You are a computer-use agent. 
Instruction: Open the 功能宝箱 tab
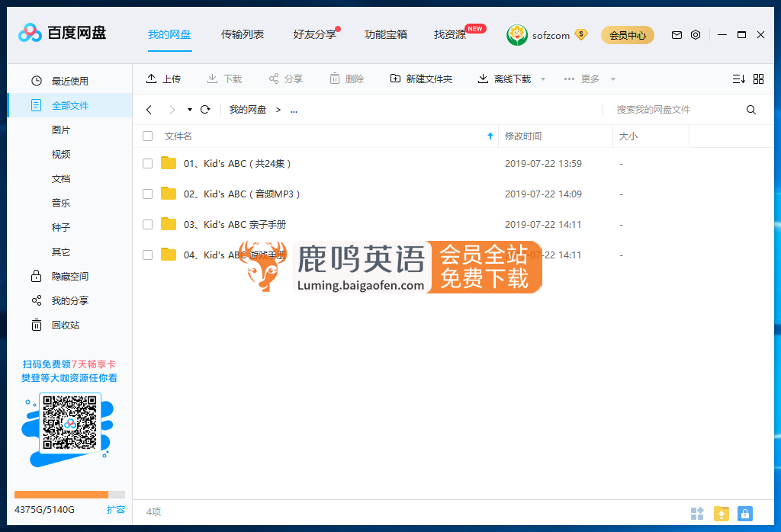click(x=385, y=34)
